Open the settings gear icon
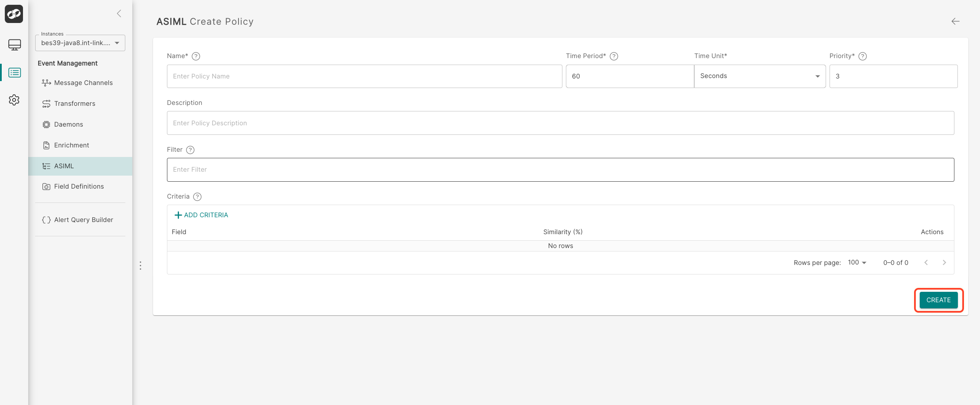 14,100
